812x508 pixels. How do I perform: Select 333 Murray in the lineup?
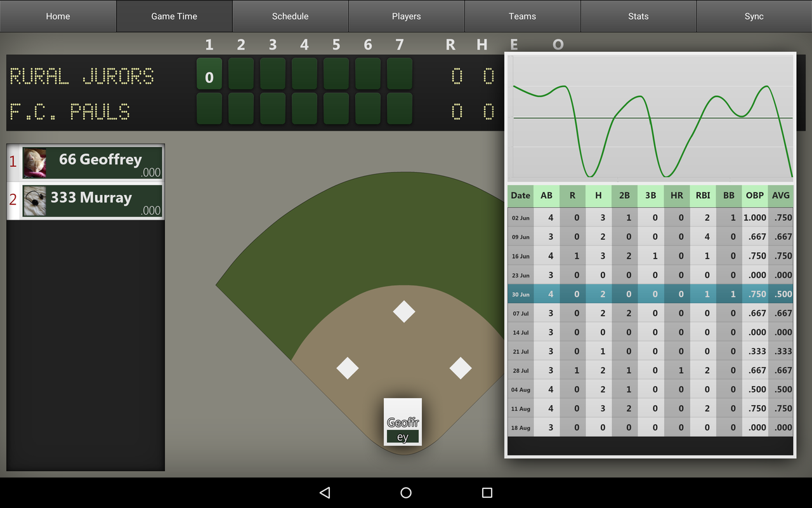pos(92,201)
